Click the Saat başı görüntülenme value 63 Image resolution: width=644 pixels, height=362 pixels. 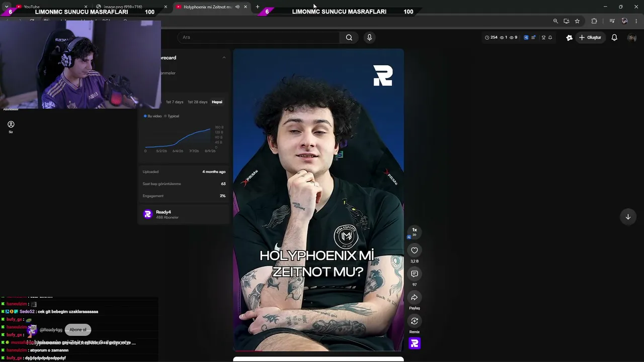[x=223, y=184]
